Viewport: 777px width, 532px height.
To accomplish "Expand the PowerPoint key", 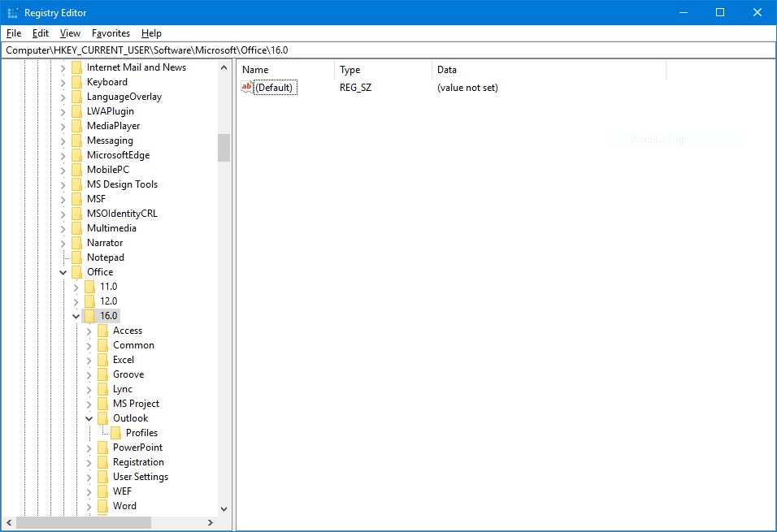I will [89, 448].
